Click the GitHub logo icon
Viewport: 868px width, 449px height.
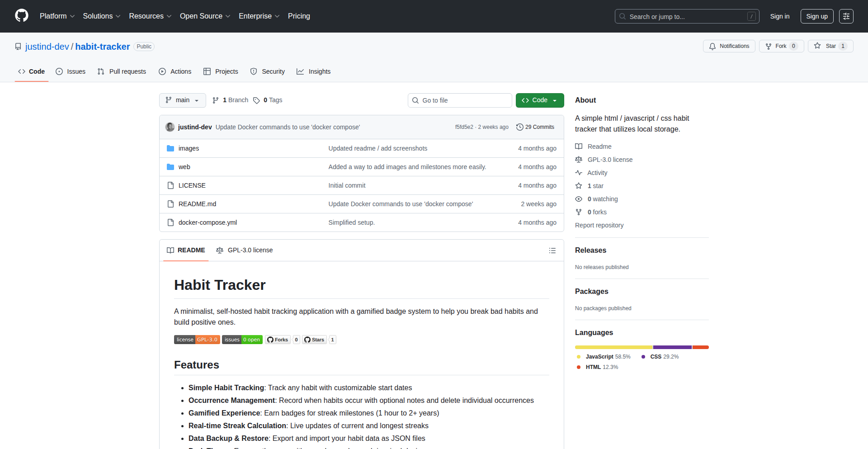(22, 16)
